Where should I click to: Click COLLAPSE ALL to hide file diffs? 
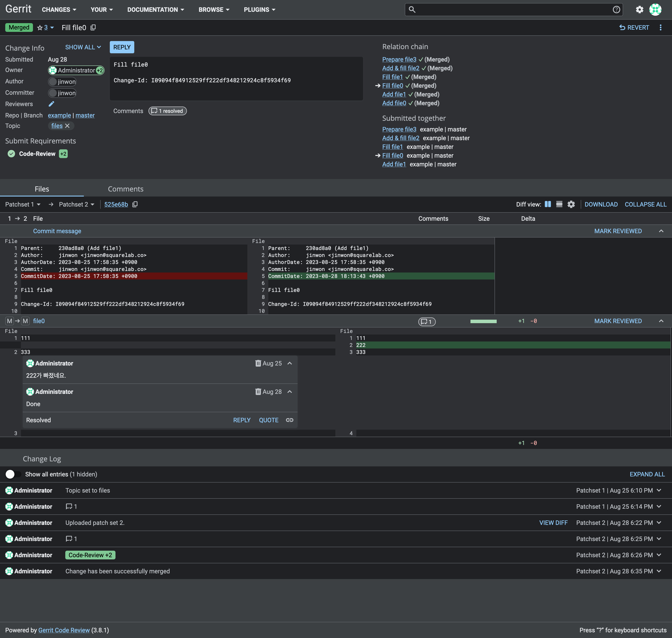(x=646, y=204)
